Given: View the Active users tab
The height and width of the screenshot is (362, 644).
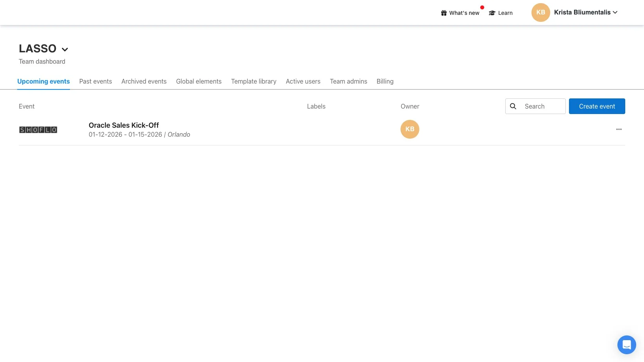Looking at the screenshot, I should tap(303, 81).
